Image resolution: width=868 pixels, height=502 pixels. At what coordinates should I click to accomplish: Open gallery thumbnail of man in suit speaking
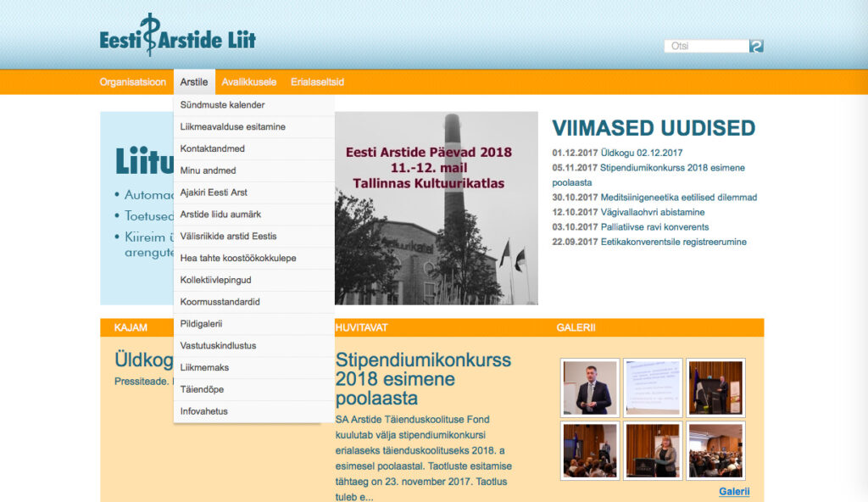590,388
